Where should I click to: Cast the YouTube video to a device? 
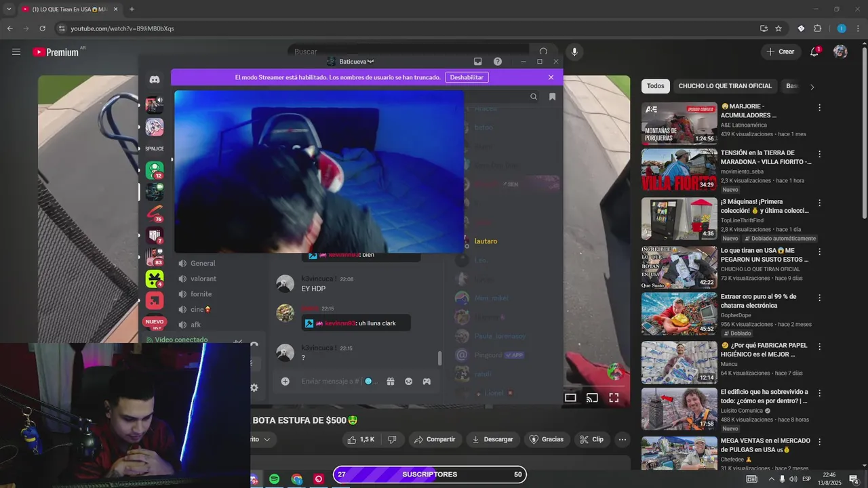[x=592, y=398]
